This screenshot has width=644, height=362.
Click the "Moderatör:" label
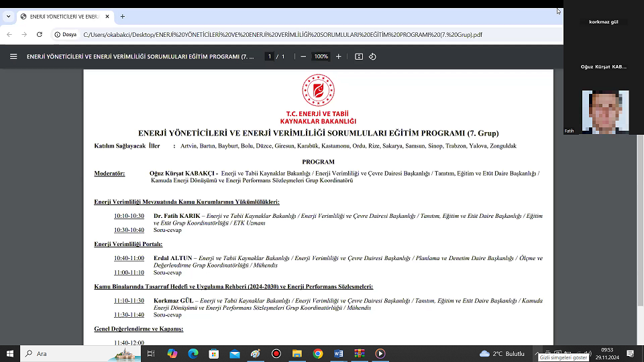[109, 173]
